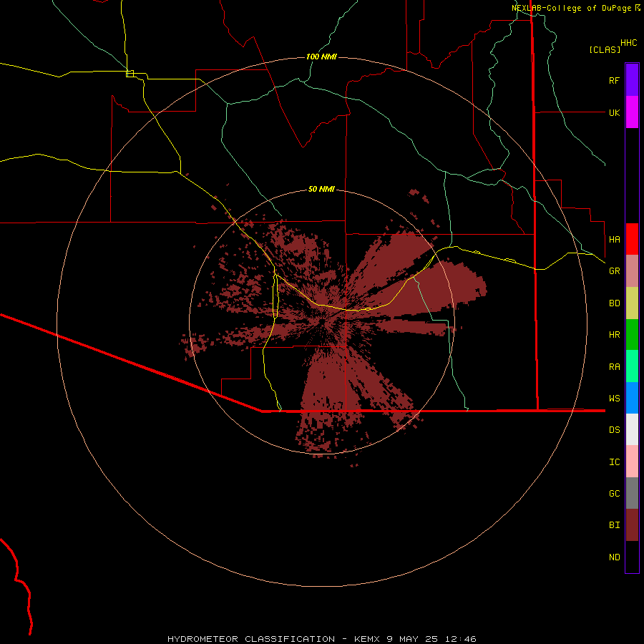
Task: Click the UK magenta legend swatch
Action: [632, 112]
